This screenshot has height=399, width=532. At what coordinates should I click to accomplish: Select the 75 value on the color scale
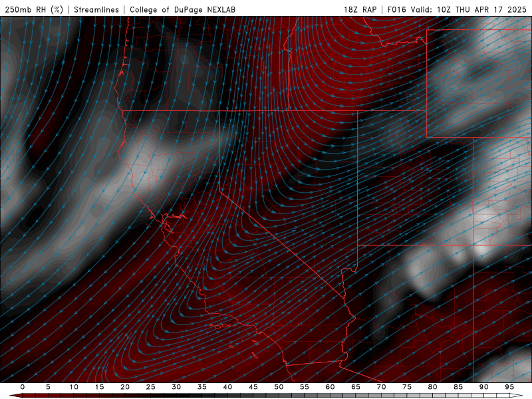407,387
